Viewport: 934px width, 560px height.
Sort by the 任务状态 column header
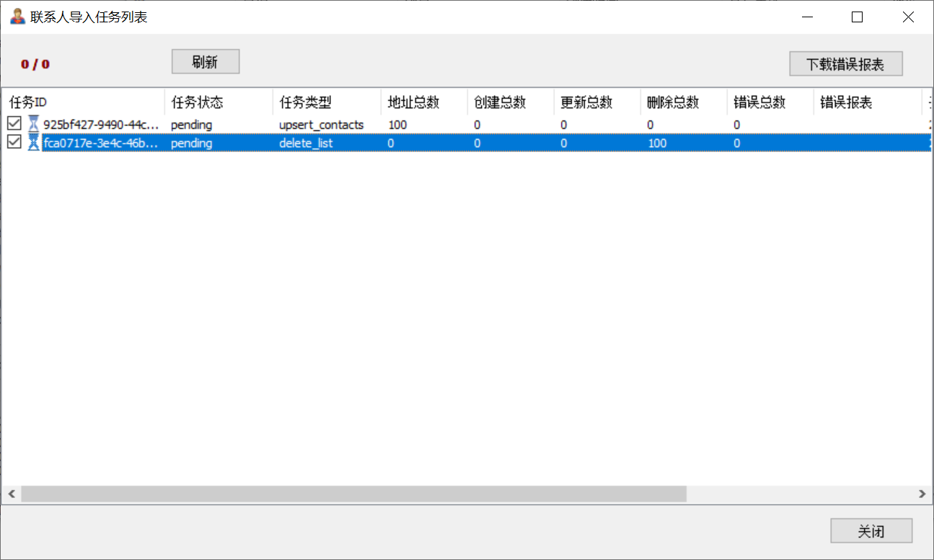pos(218,102)
